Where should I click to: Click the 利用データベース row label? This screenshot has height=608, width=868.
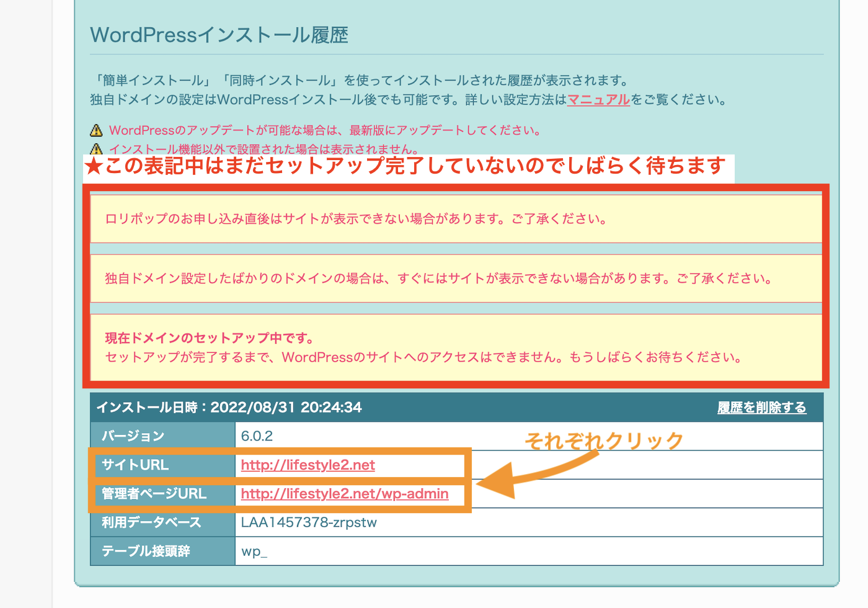[151, 522]
